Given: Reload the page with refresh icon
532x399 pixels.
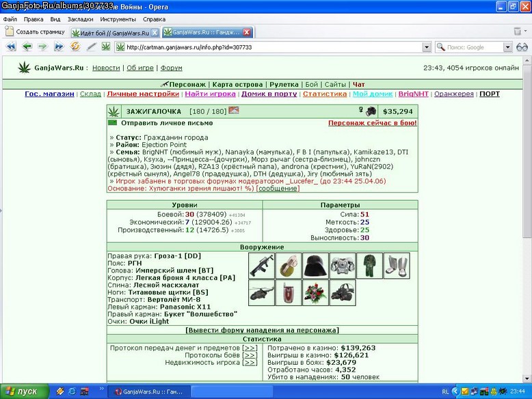Looking at the screenshot, I should tap(75, 46).
